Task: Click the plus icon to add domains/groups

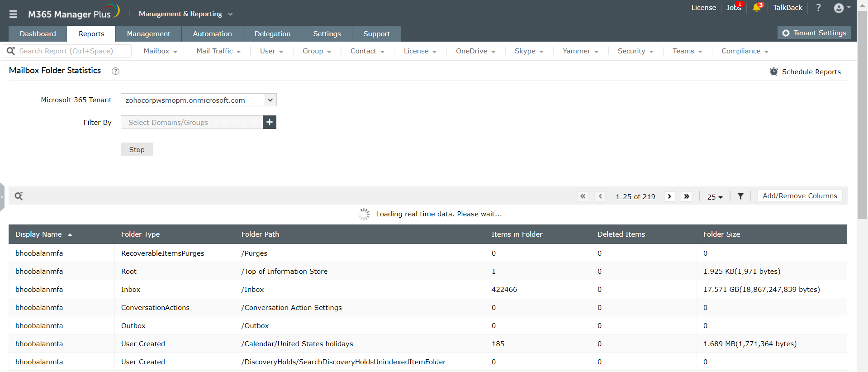Action: click(x=270, y=122)
